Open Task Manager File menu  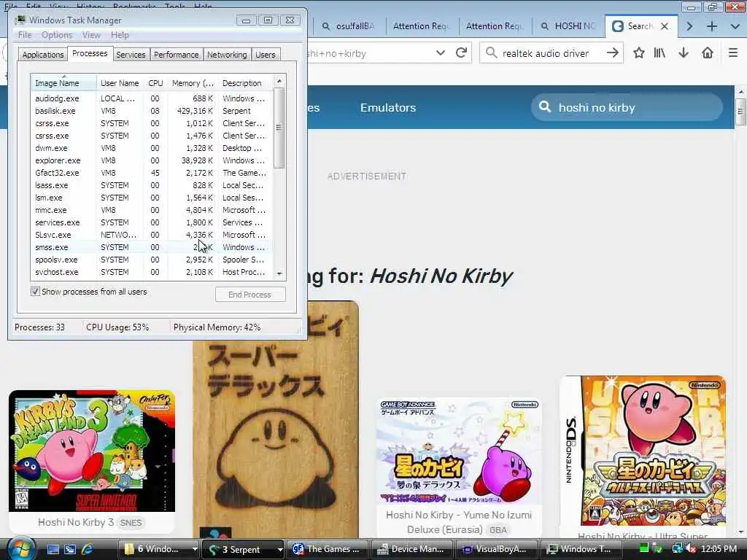coord(25,35)
